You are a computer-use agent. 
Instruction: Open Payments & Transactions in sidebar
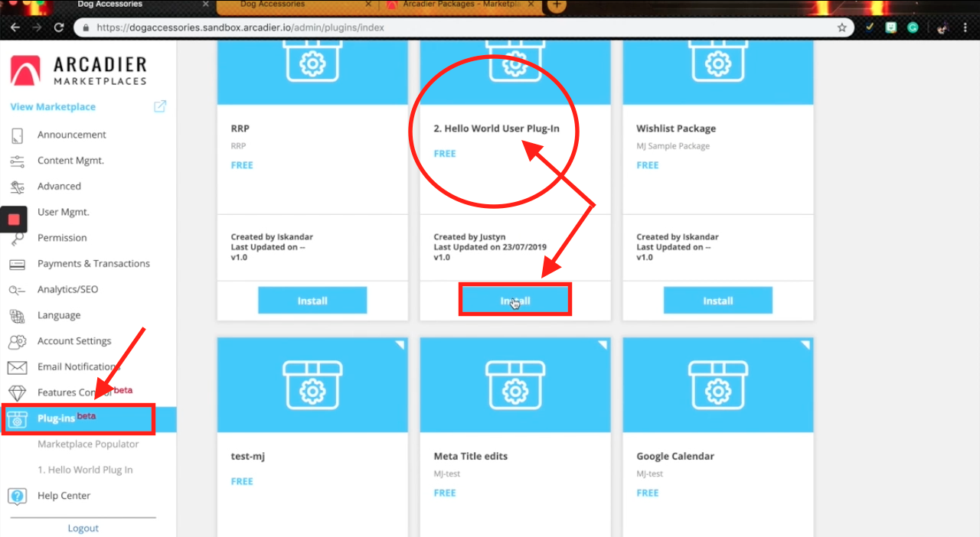[x=93, y=264]
